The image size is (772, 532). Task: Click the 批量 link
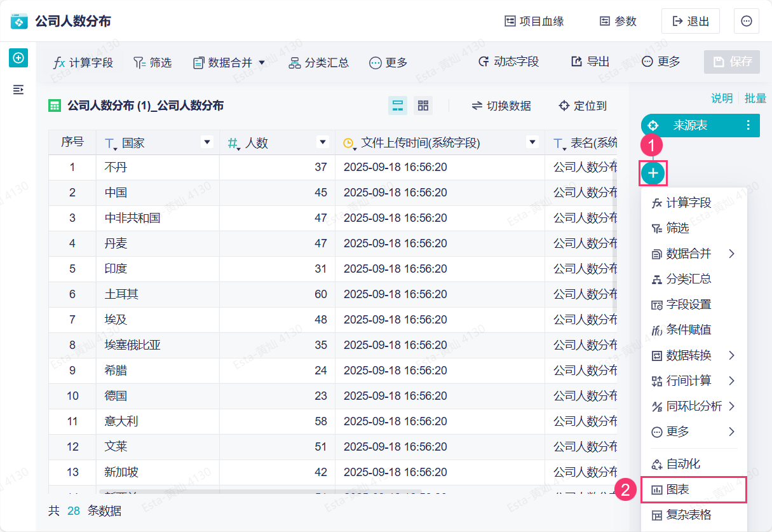tap(755, 99)
